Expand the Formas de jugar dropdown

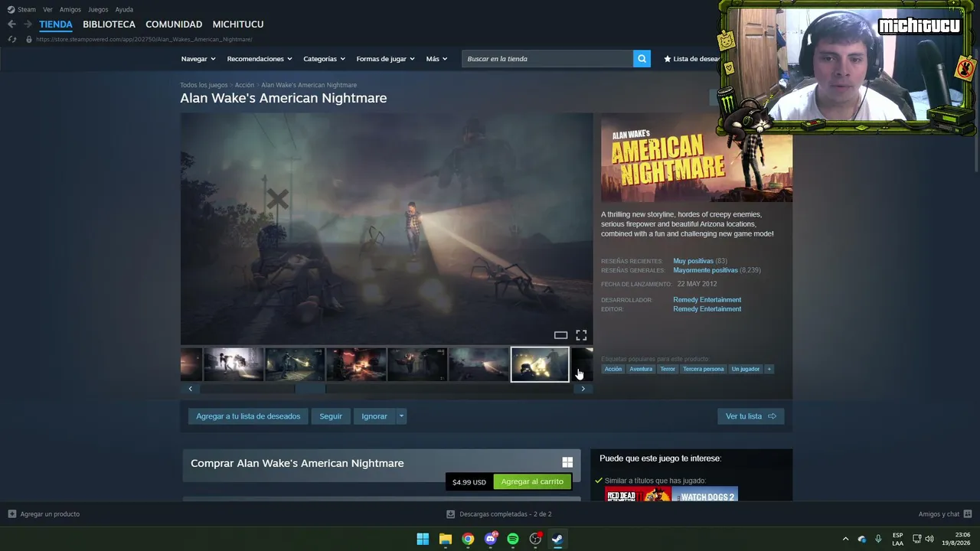tap(386, 59)
